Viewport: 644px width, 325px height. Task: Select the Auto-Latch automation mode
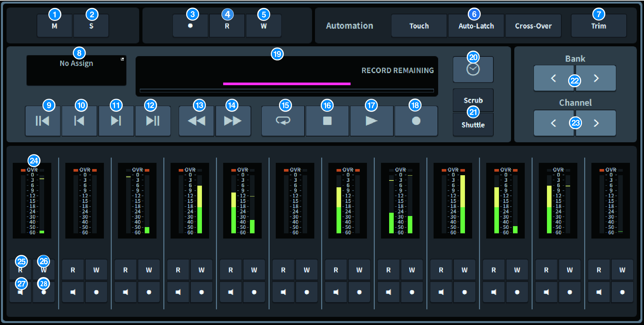(x=476, y=26)
